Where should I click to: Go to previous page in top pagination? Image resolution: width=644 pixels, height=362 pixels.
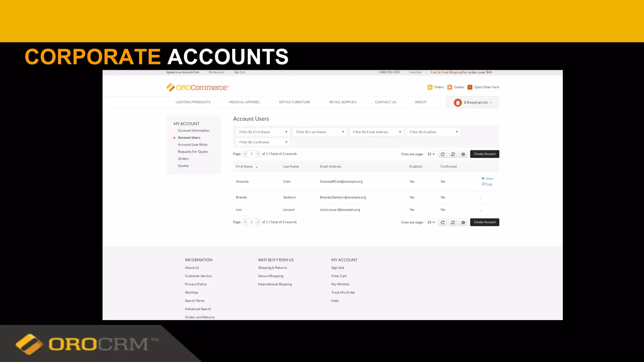[245, 154]
